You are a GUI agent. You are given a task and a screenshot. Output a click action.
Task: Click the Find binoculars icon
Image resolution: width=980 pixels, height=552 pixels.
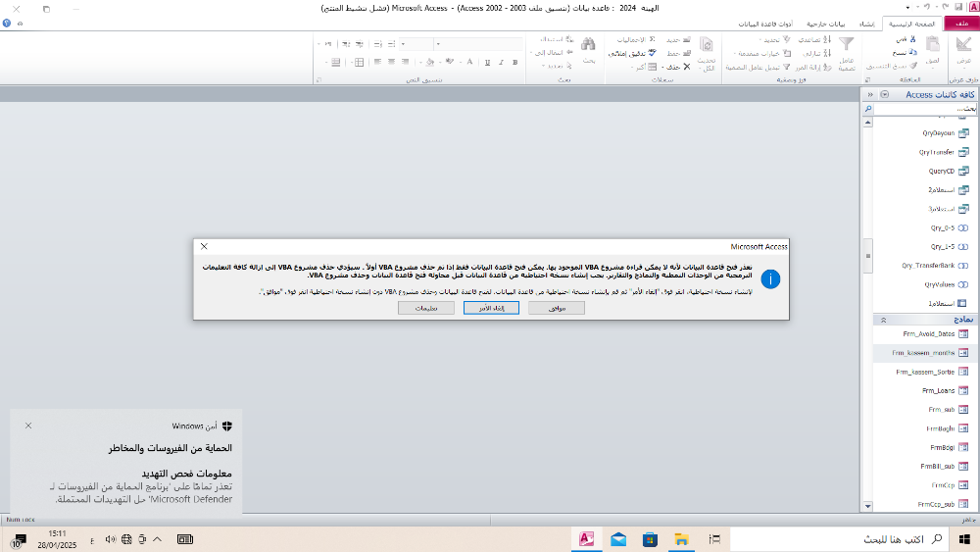click(x=588, y=44)
